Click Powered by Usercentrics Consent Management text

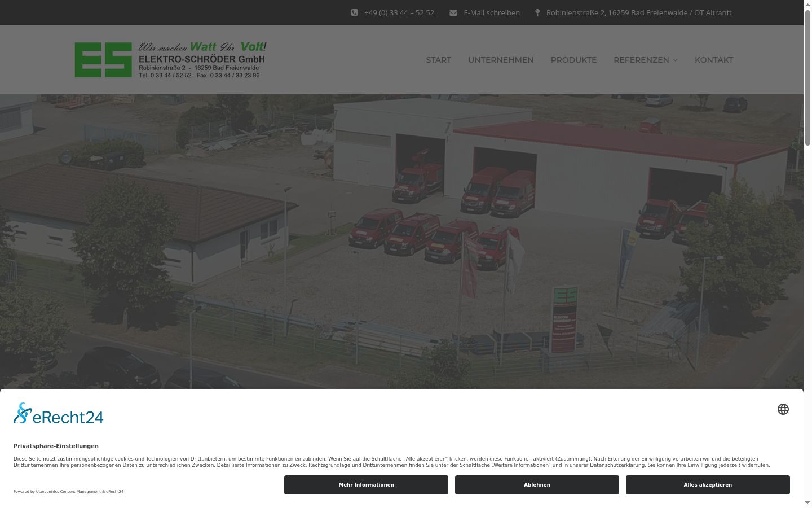pos(68,492)
